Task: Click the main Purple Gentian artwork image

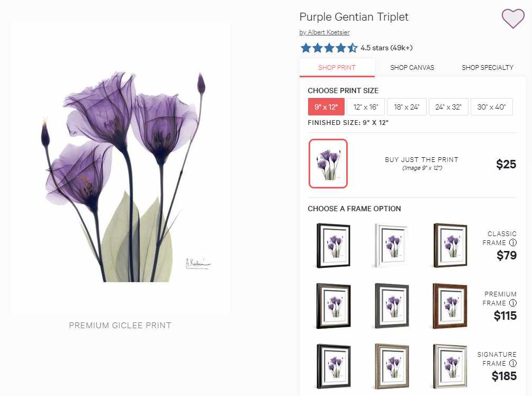Action: click(121, 168)
